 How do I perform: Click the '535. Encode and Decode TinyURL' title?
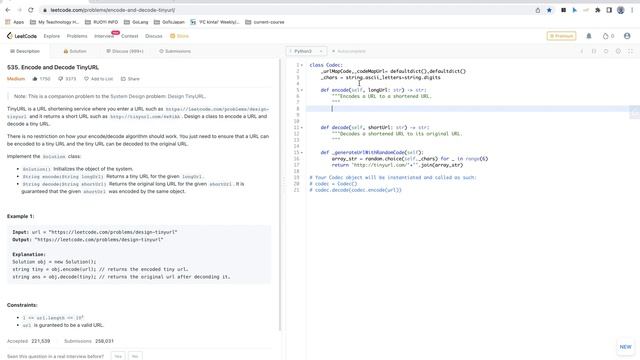click(53, 67)
